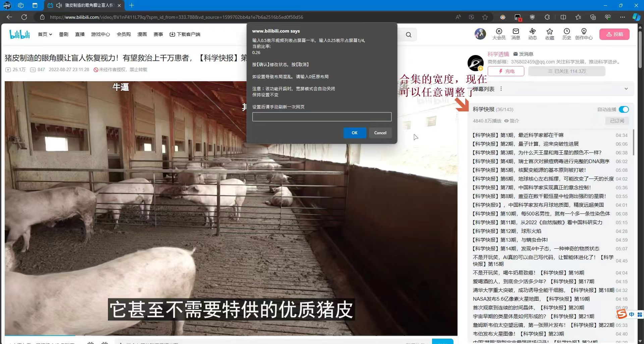644x344 pixels.
Task: Open 游戏中心 in the top navigation
Action: [100, 34]
